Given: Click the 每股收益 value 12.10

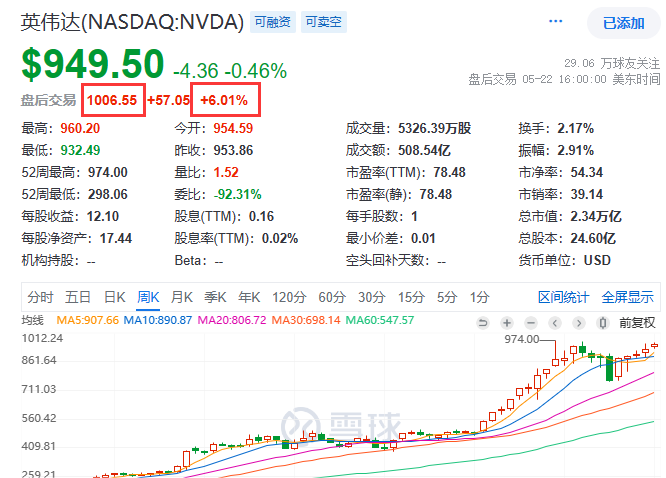Looking at the screenshot, I should [103, 217].
